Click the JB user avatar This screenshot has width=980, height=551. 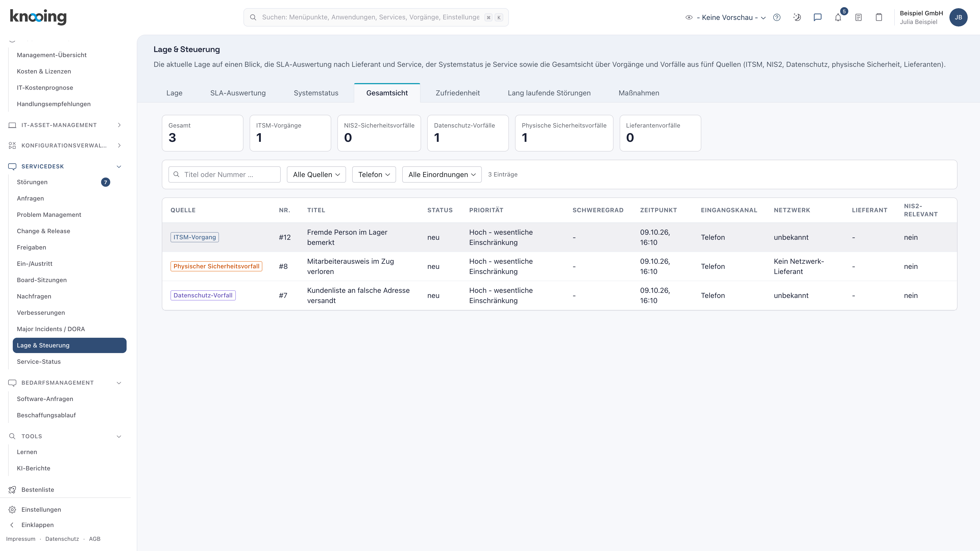pos(958,18)
